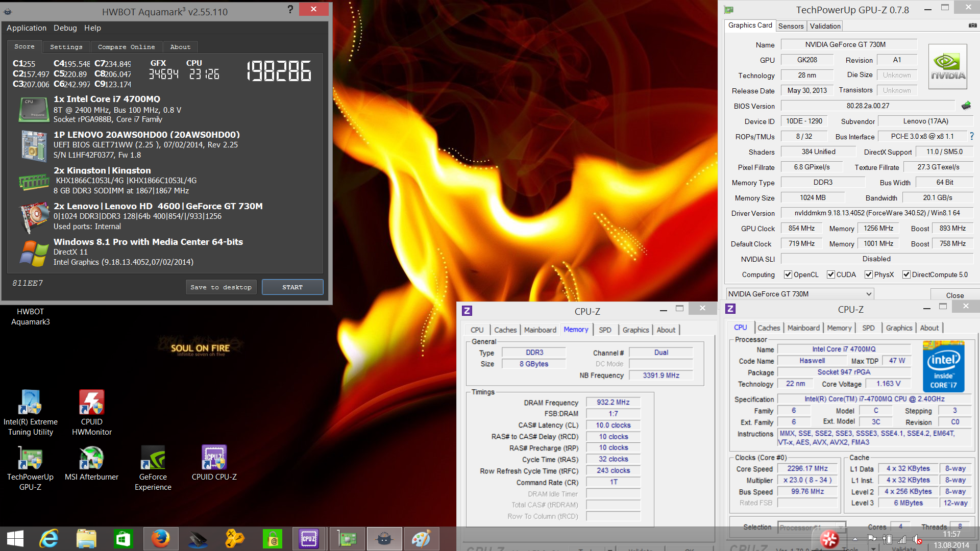
Task: Click the motherboard icon beside LENOVO 20AWS0HD00
Action: pos(34,145)
